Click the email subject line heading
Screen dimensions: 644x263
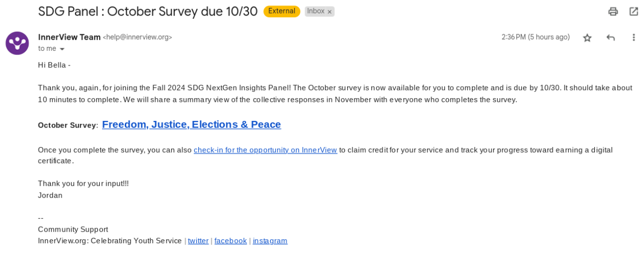click(x=148, y=11)
